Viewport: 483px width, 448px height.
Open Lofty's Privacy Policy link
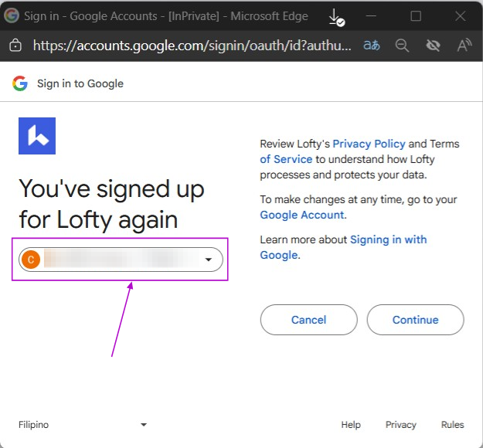coord(369,144)
